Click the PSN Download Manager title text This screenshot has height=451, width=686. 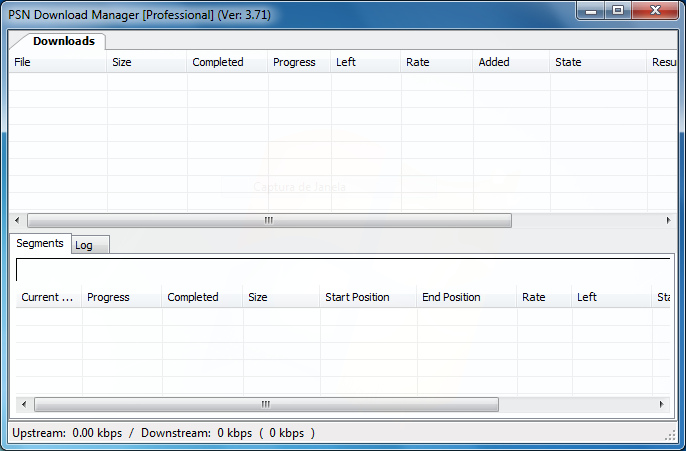[x=140, y=15]
